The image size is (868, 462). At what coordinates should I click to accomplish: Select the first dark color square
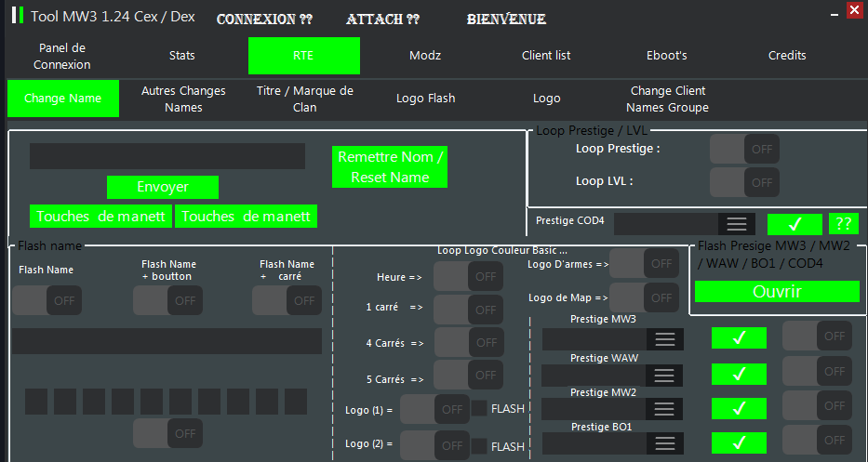pyautogui.click(x=36, y=402)
